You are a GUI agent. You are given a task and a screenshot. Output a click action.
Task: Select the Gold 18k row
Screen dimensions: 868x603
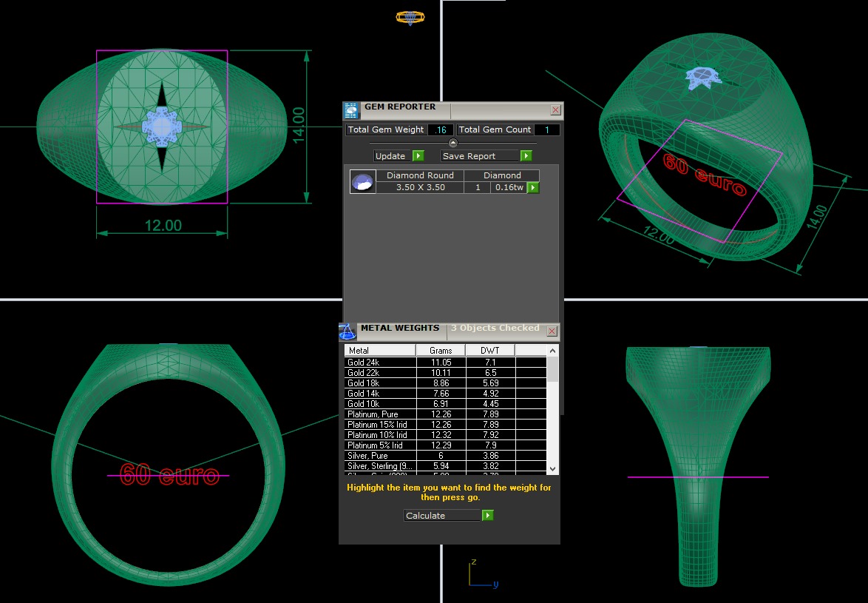379,383
